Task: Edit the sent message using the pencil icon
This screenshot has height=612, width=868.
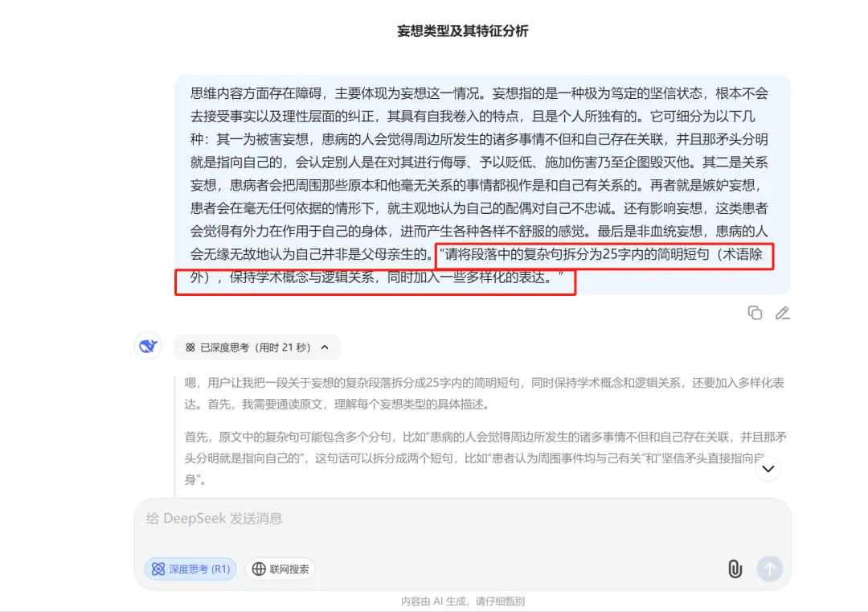Action: click(x=782, y=313)
